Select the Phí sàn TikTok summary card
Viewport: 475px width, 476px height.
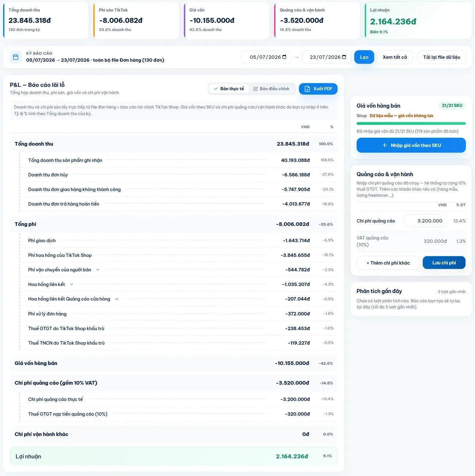pyautogui.click(x=136, y=20)
